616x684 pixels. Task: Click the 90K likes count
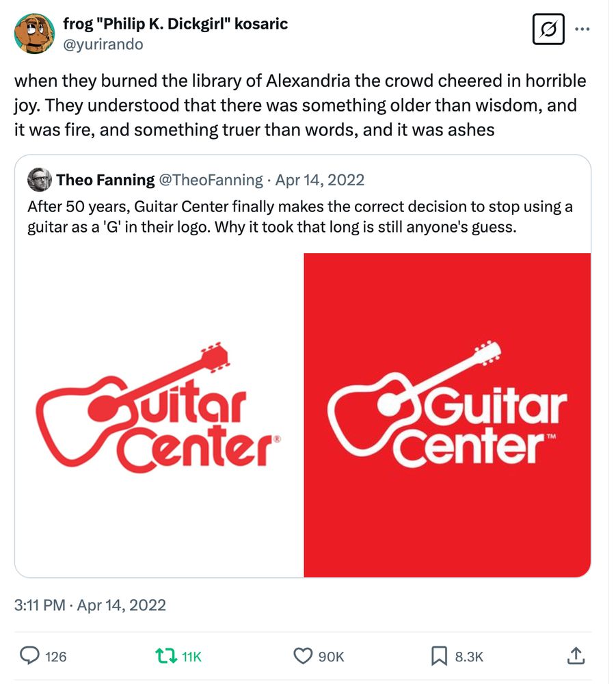[x=331, y=657]
